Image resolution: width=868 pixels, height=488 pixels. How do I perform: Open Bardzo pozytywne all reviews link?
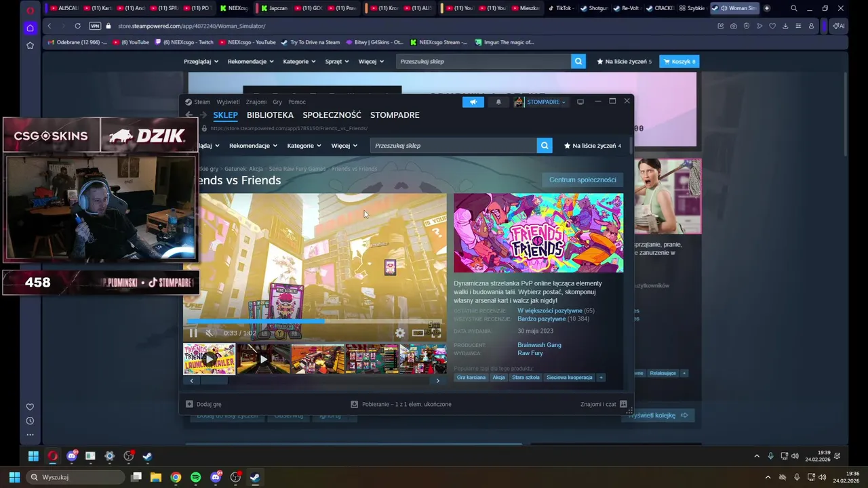tap(541, 319)
